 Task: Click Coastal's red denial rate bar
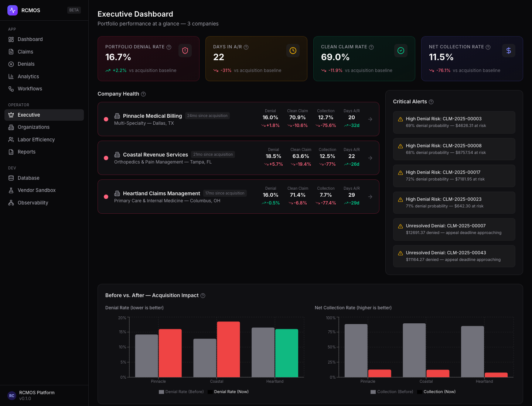pyautogui.click(x=228, y=350)
